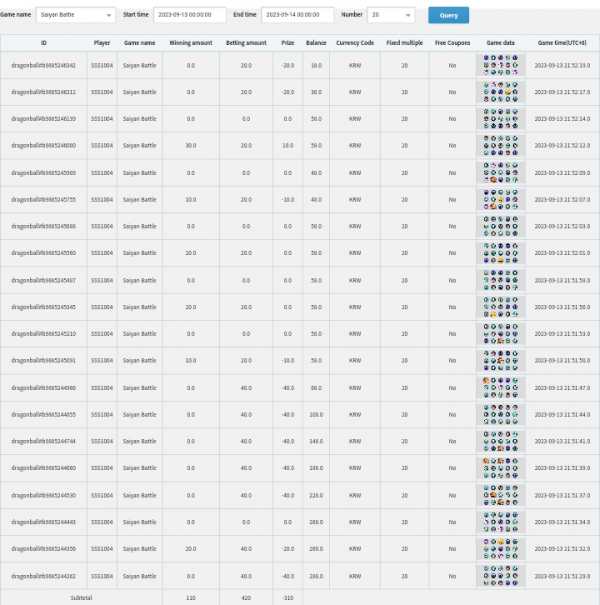Screen dimensions: 600x605
Task: Click the Game data column header
Action: [500, 43]
